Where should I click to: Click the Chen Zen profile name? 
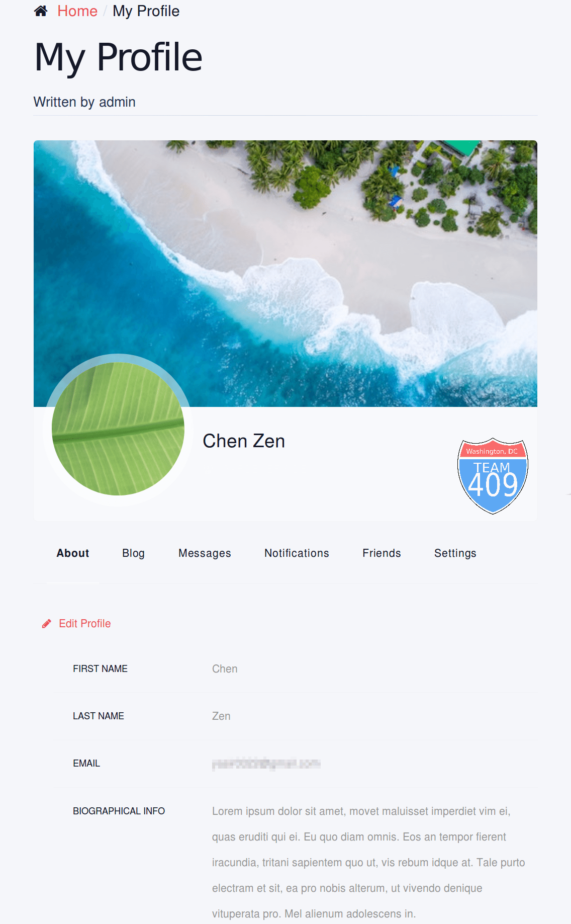[x=244, y=441]
